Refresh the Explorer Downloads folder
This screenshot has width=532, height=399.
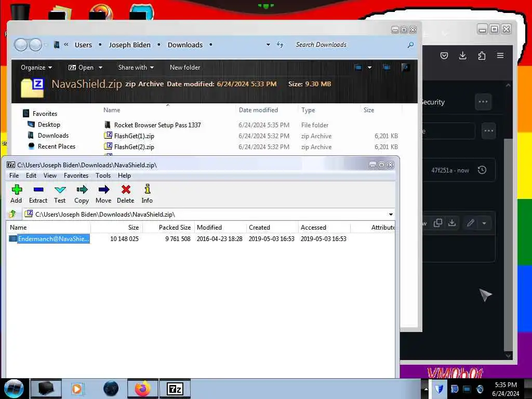(x=280, y=45)
